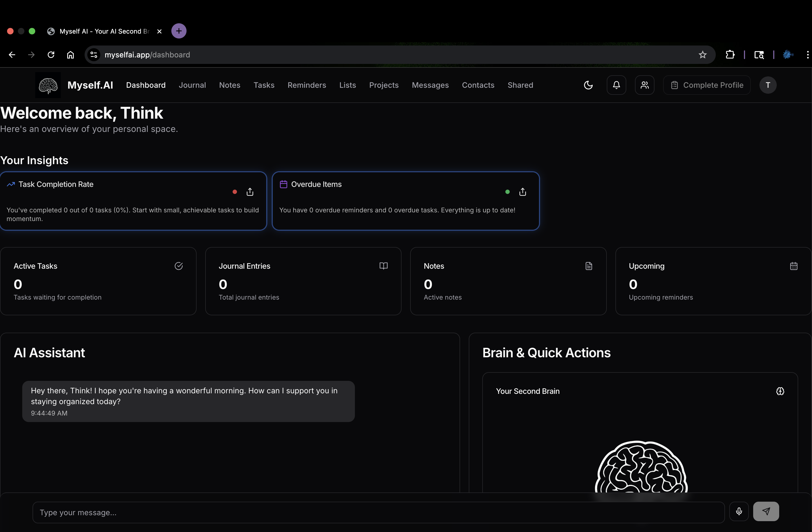Viewport: 812px width, 532px height.
Task: Click the green status dot on Overdue Items
Action: click(507, 192)
